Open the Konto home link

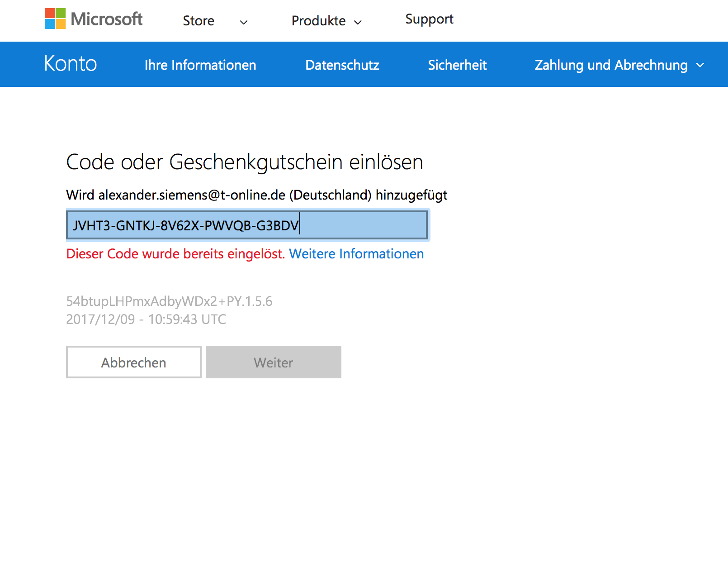point(71,63)
